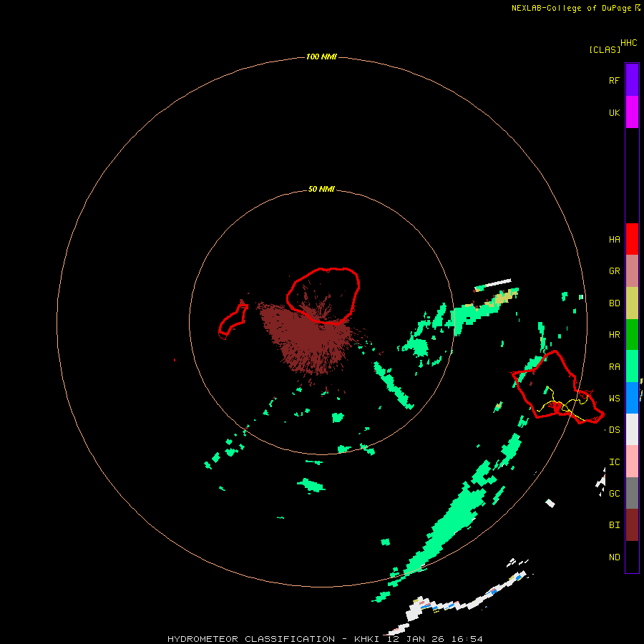Click the large red-outlined island near radar center

(x=323, y=296)
